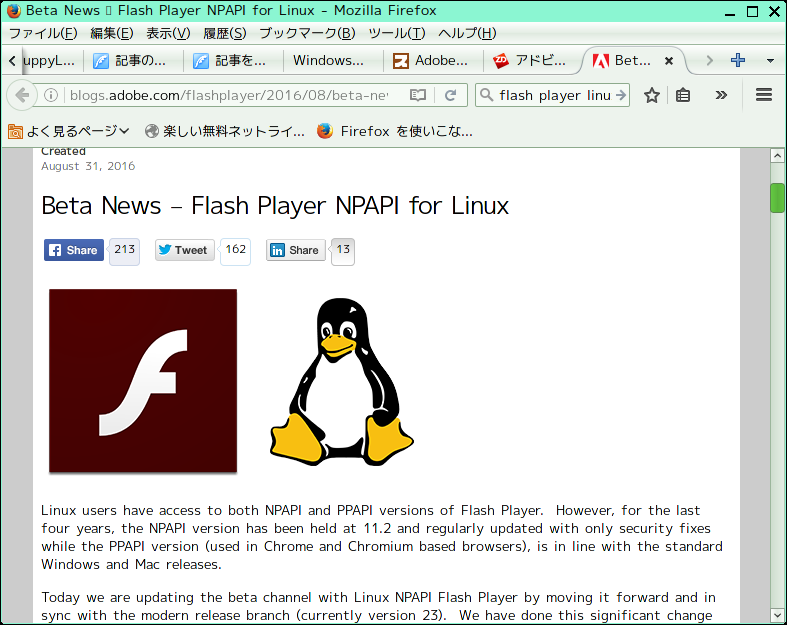787x625 pixels.
Task: Open 編集(E) menu
Action: tap(111, 33)
